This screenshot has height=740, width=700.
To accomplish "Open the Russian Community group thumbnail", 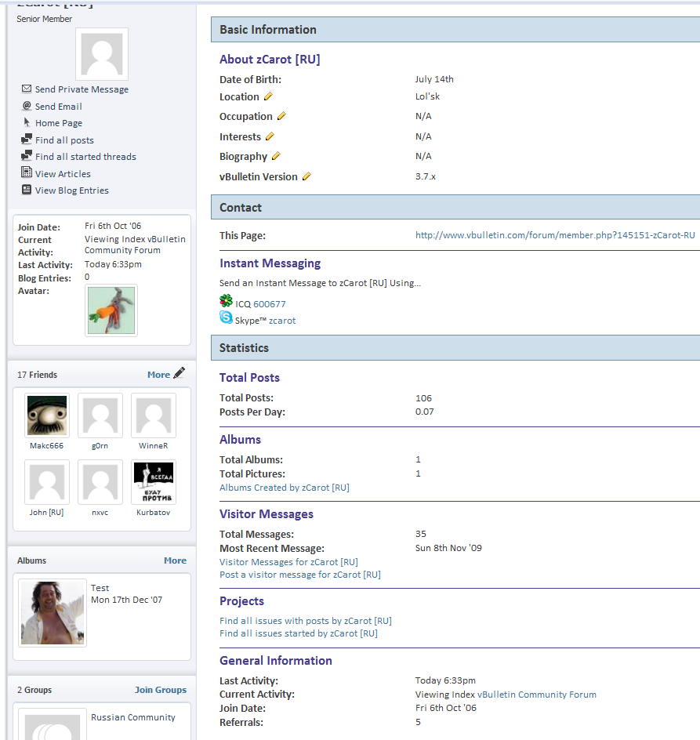I will coord(53,724).
